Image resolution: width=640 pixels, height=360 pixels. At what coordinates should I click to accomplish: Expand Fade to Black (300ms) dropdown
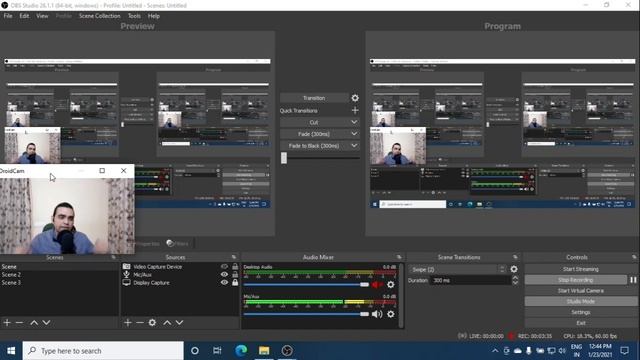(354, 146)
